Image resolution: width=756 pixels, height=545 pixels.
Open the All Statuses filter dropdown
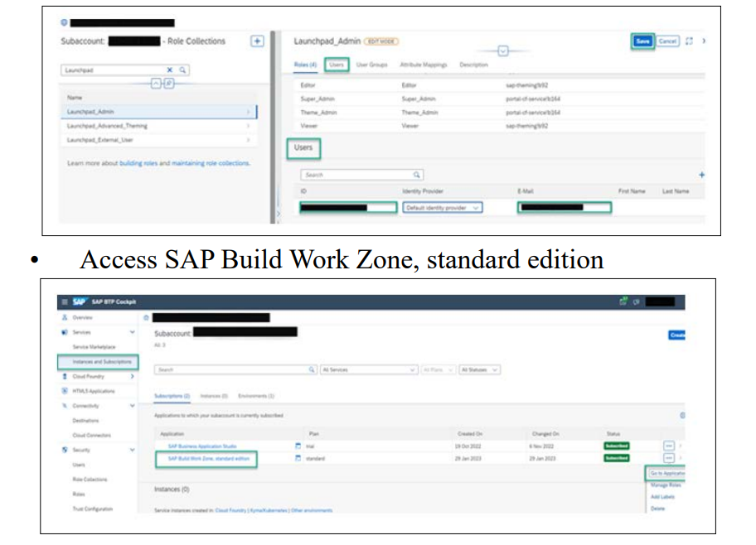point(479,369)
